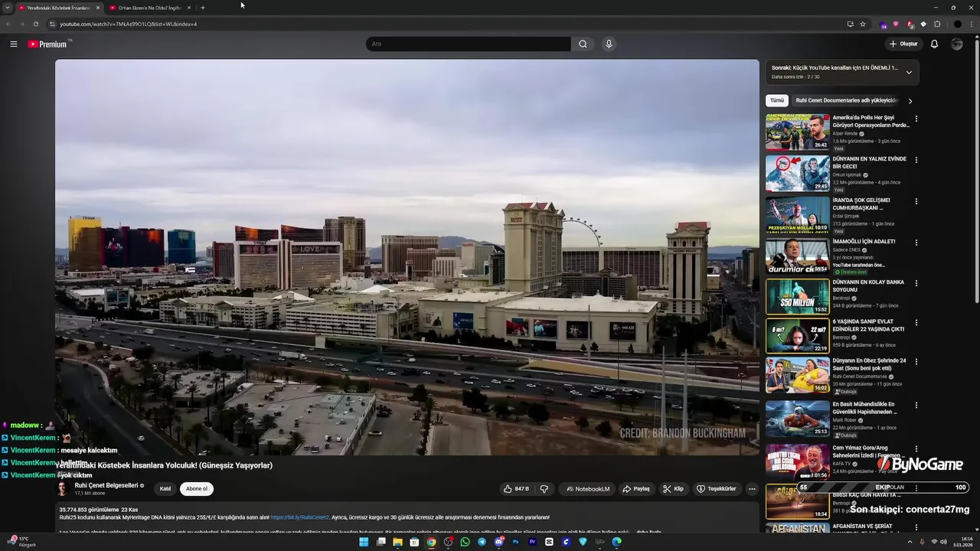Image resolution: width=980 pixels, height=551 pixels.
Task: Click the search magnifier button
Action: [583, 44]
